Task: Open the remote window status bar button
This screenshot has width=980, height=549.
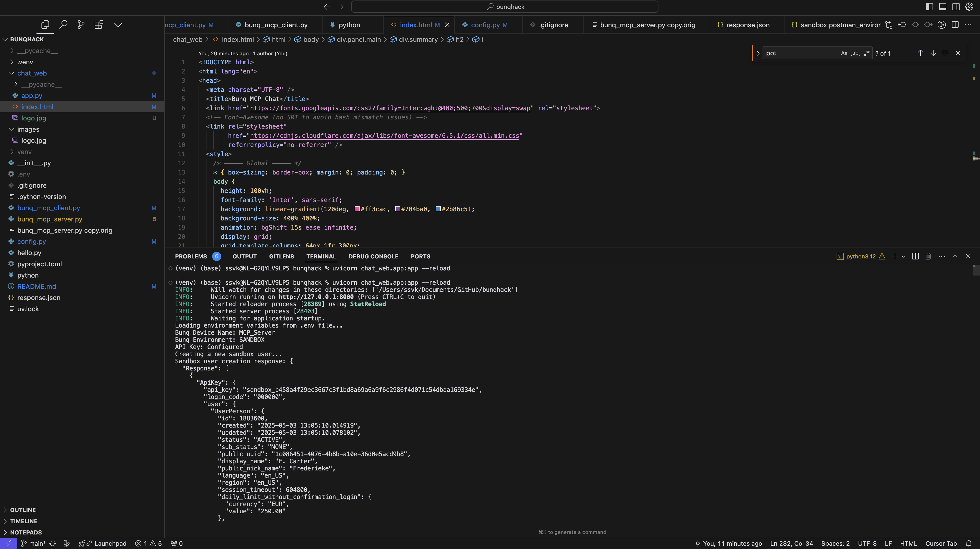Action: pyautogui.click(x=8, y=543)
